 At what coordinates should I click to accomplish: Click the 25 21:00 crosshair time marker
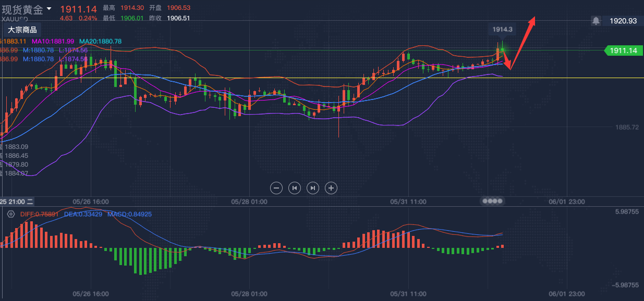point(17,201)
